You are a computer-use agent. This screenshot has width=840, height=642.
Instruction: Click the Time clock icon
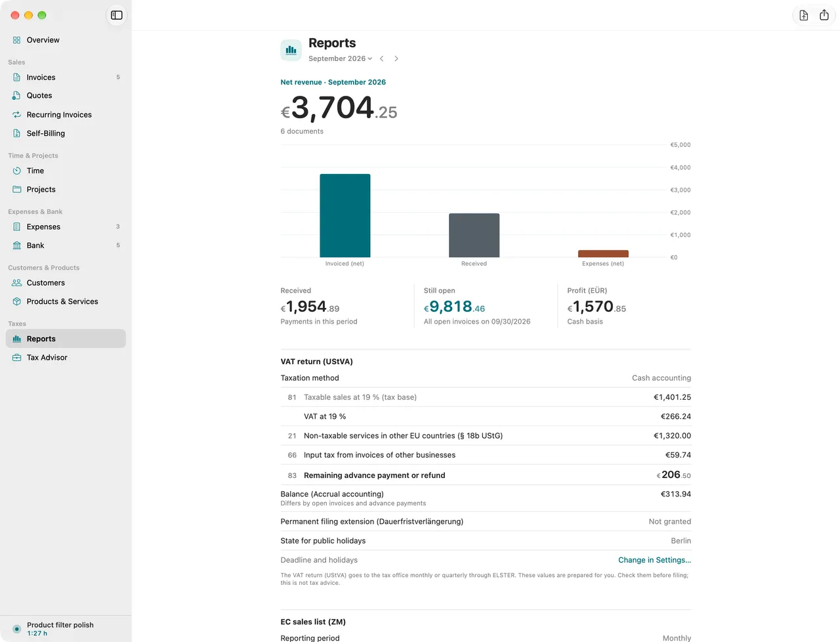[17, 171]
